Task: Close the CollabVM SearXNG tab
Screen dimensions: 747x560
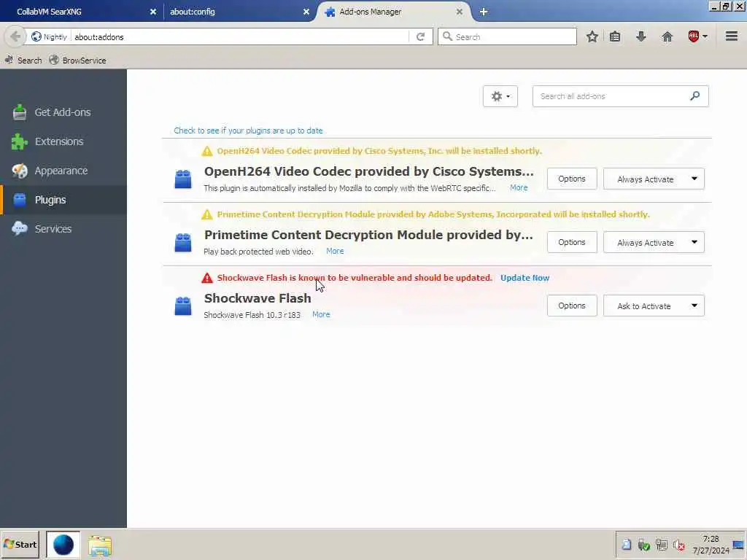Action: point(153,12)
